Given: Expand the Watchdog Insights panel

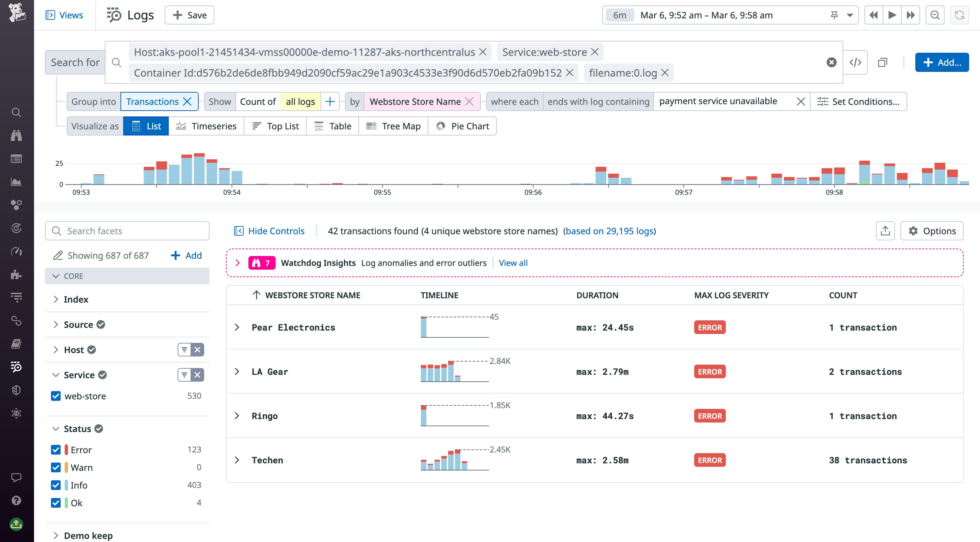Looking at the screenshot, I should pyautogui.click(x=239, y=262).
